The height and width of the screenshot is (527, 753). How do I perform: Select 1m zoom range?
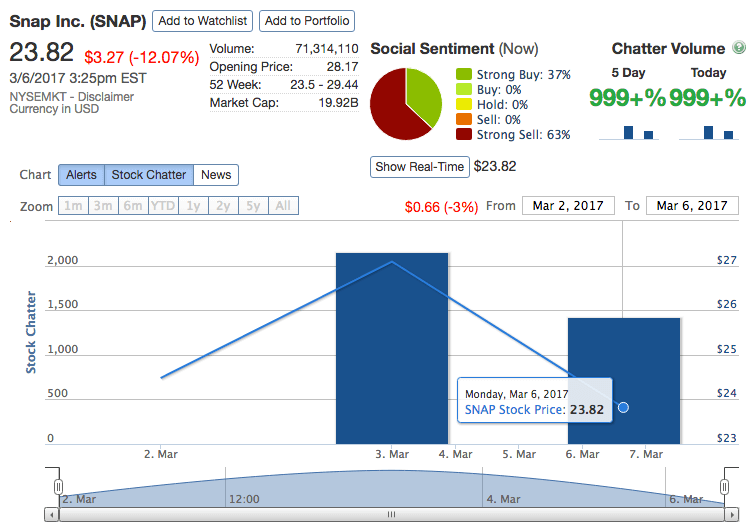point(73,206)
